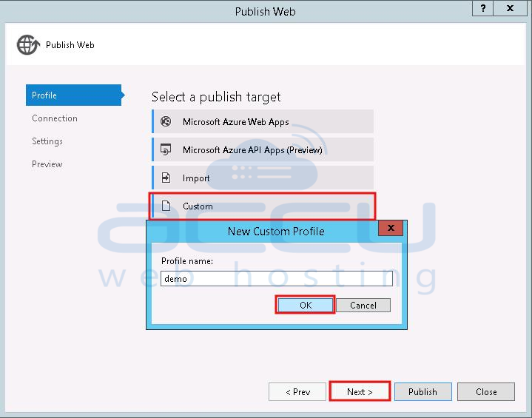Click the Publish Web globe icon
The width and height of the screenshot is (532, 418).
click(x=28, y=44)
